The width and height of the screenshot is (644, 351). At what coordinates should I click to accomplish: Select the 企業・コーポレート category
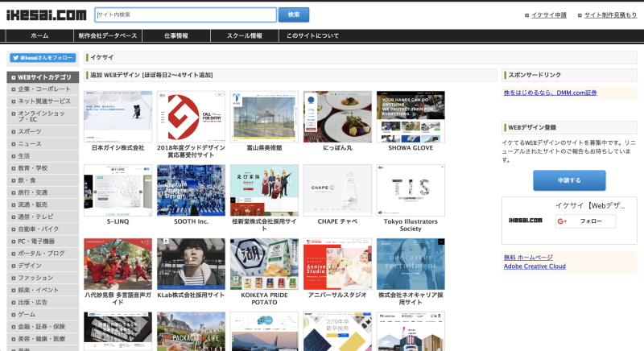pos(43,89)
